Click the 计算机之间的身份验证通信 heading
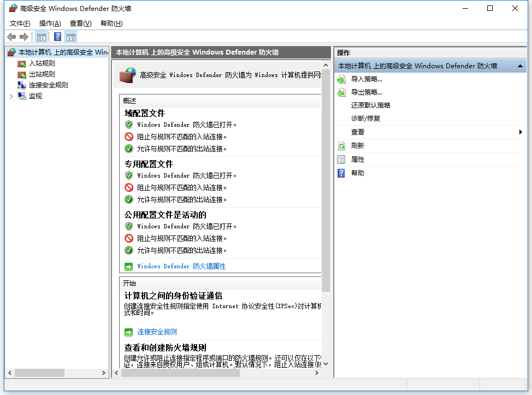The height and width of the screenshot is (395, 532). tap(173, 296)
